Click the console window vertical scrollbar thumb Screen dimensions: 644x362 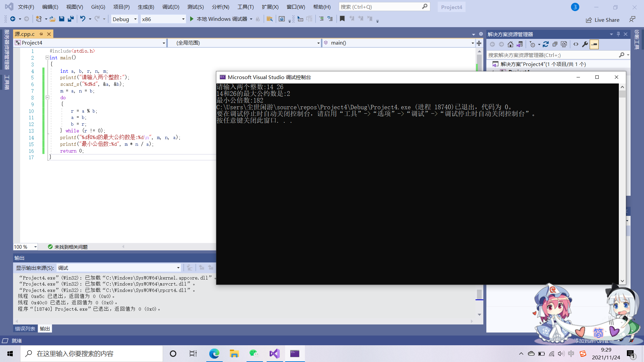(x=622, y=94)
